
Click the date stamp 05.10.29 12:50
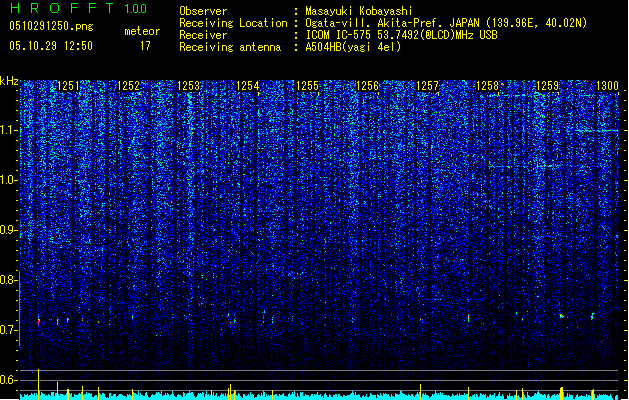click(51, 46)
